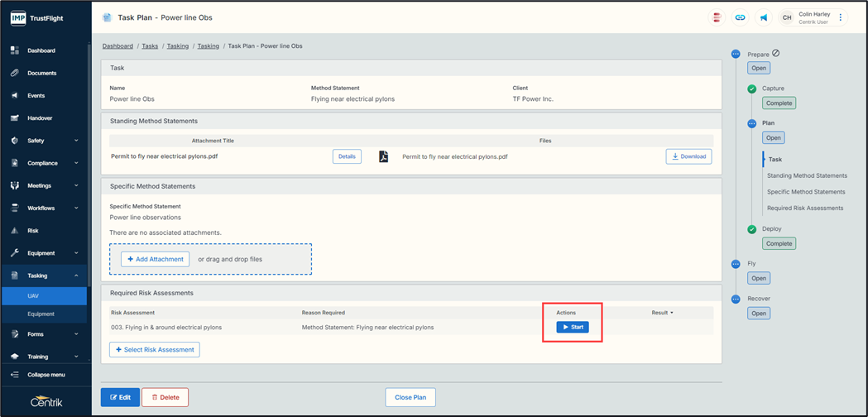Screen dimensions: 868x417
Task: Open the three-dot user menu
Action: point(841,17)
